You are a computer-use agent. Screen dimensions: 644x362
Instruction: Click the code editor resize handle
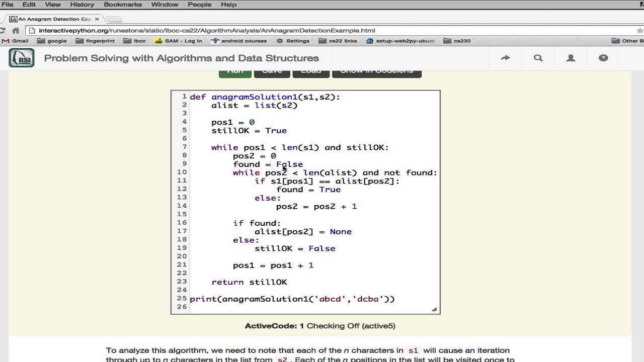pos(434,309)
